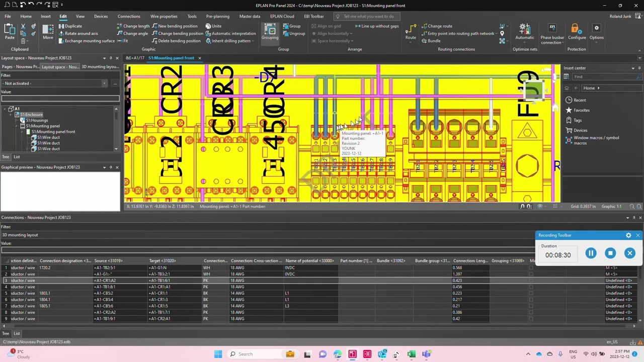Image resolution: width=644 pixels, height=362 pixels.
Task: Stop the screen recording
Action: [x=610, y=253]
